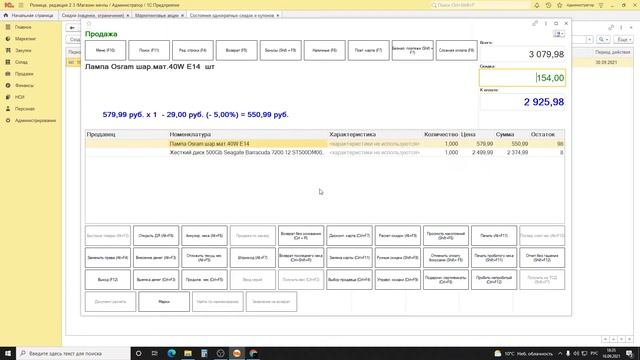
Task: Click the Номенклатура column header
Action: click(190, 134)
